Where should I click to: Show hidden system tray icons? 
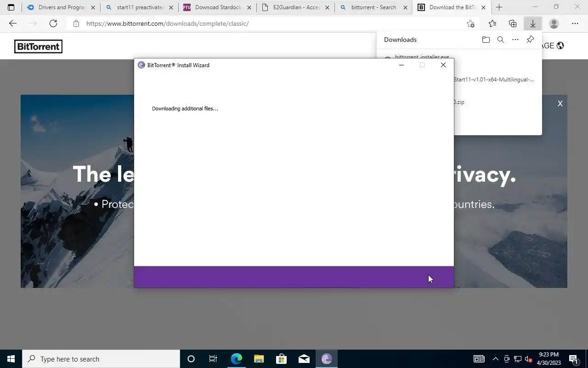click(x=495, y=359)
